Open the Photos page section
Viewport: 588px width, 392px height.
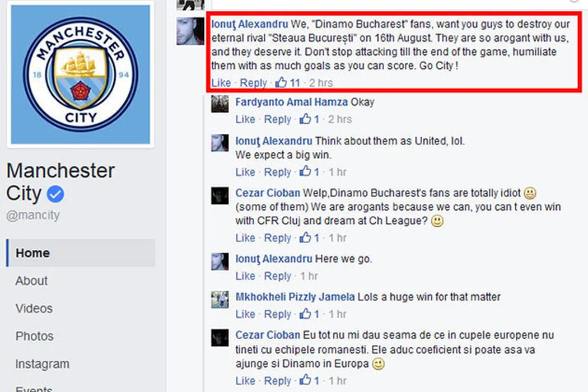tap(35, 336)
